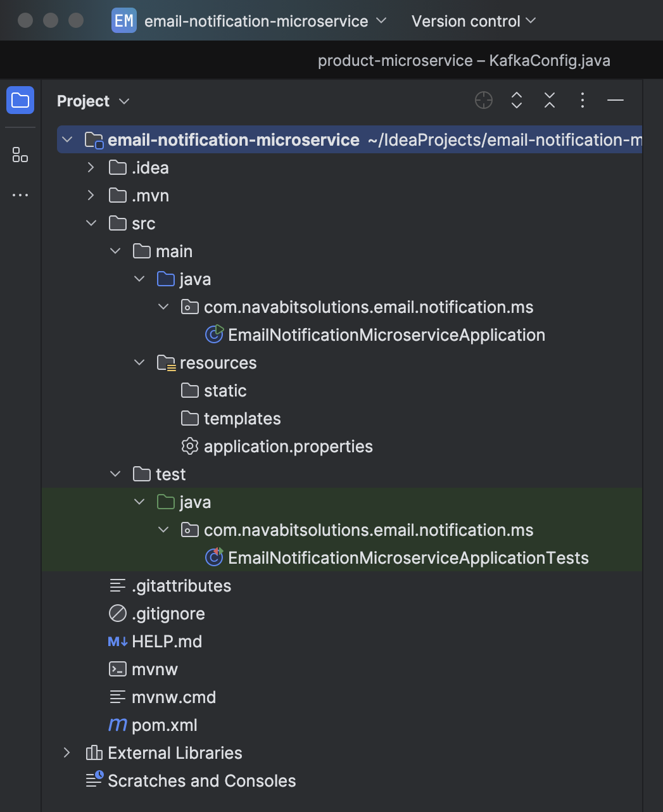Select Scratches and Consoles
Image resolution: width=663 pixels, height=812 pixels.
[201, 781]
